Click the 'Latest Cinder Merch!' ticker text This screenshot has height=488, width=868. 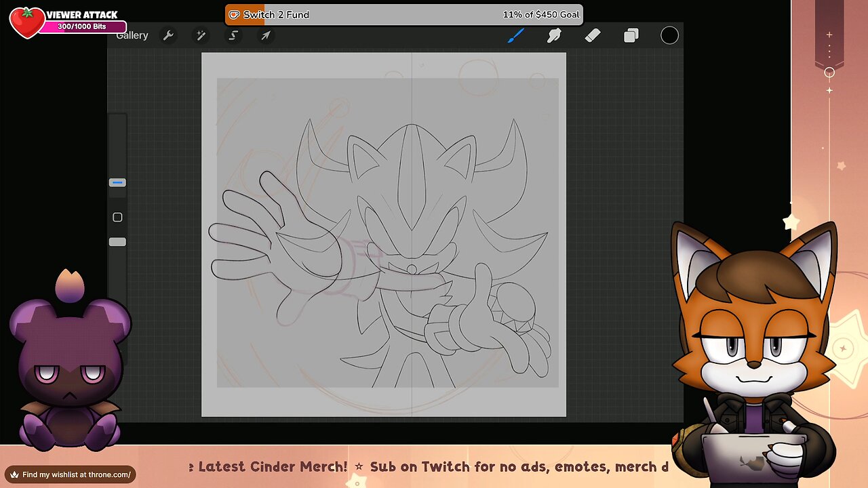[273, 466]
